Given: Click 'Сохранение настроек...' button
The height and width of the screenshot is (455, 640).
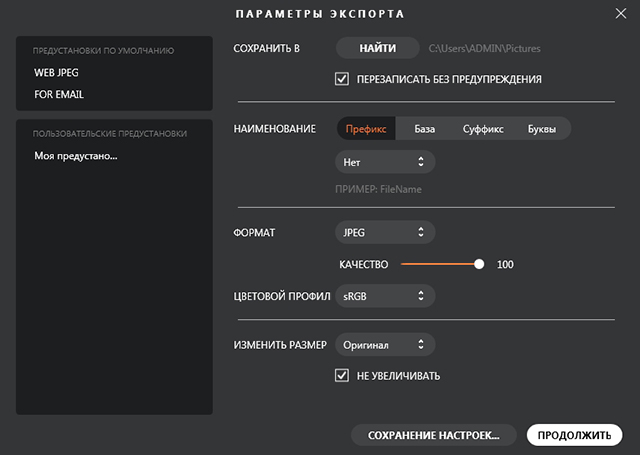Looking at the screenshot, I should 433,435.
